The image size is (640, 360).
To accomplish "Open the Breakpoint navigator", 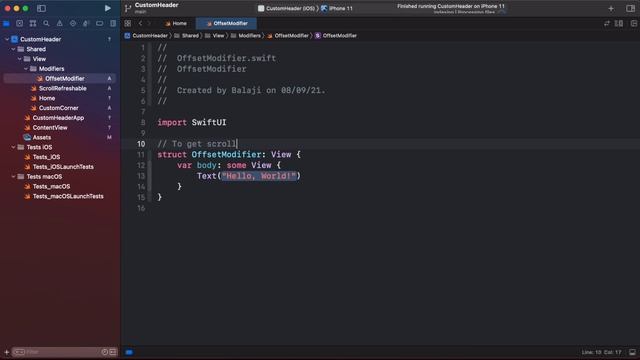I will (x=99, y=24).
